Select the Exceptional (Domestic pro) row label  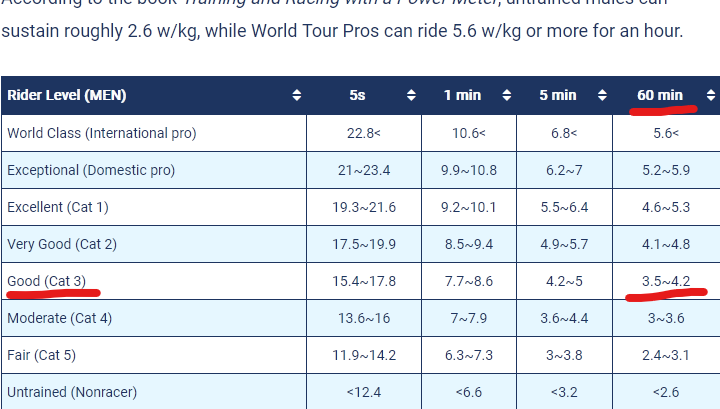tap(91, 170)
